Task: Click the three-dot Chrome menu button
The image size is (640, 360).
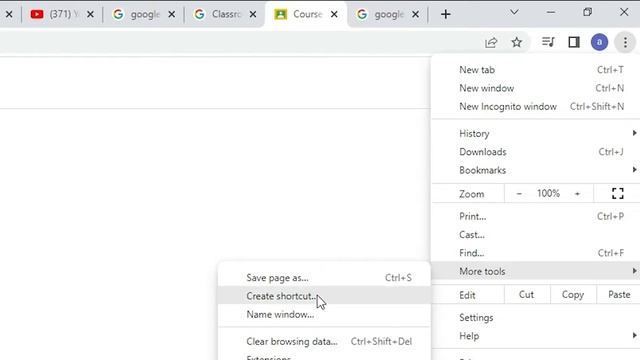Action: [x=625, y=42]
